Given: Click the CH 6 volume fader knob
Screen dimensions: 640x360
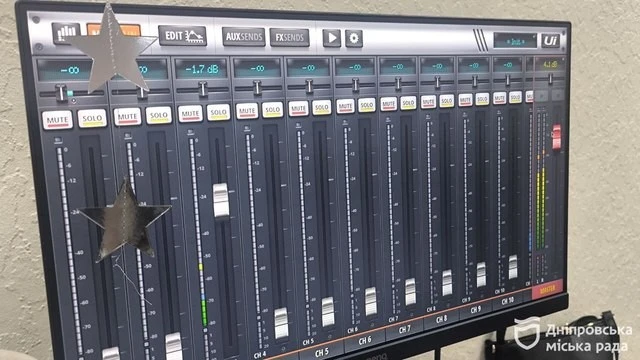Looking at the screenshot, I should pos(371,301).
